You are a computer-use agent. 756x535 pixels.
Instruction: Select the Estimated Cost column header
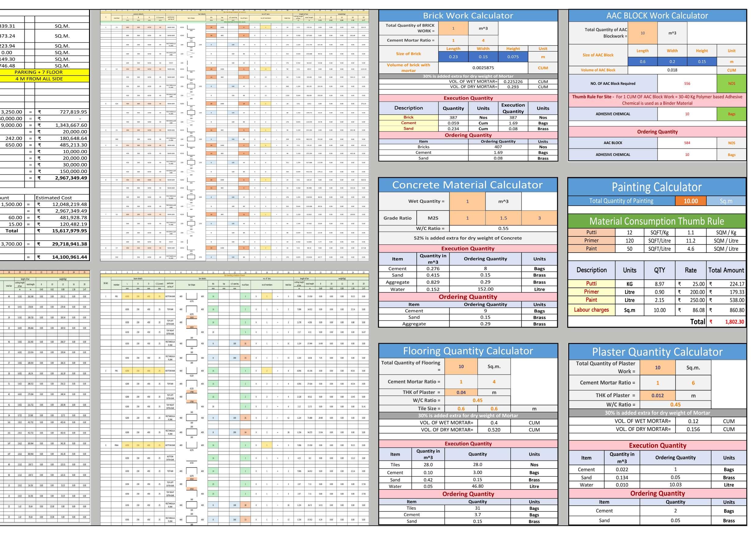pyautogui.click(x=54, y=198)
